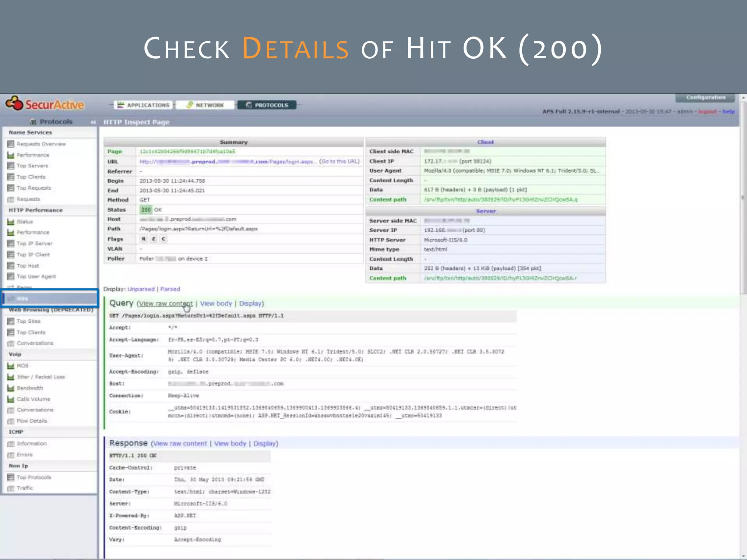Click the text/html Mime type value

tap(435, 249)
